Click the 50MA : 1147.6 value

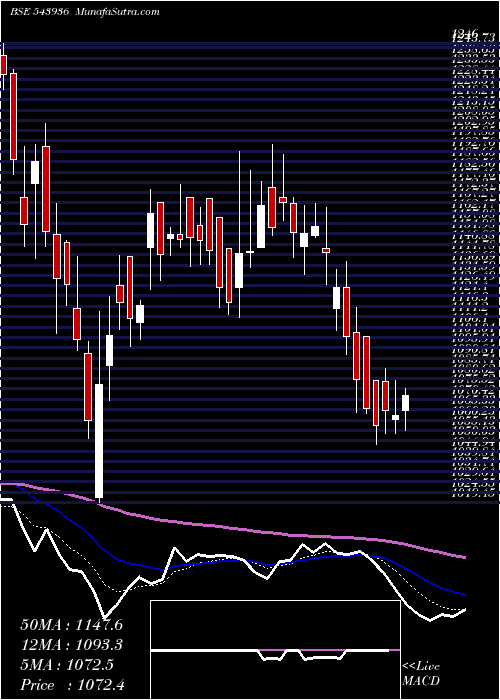click(72, 625)
